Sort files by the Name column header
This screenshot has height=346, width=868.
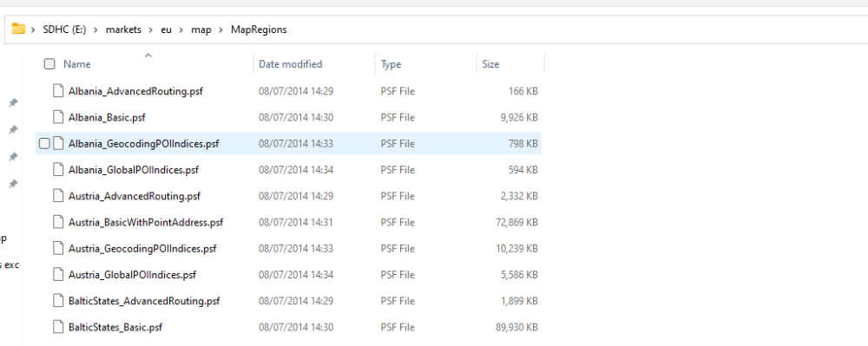(77, 64)
